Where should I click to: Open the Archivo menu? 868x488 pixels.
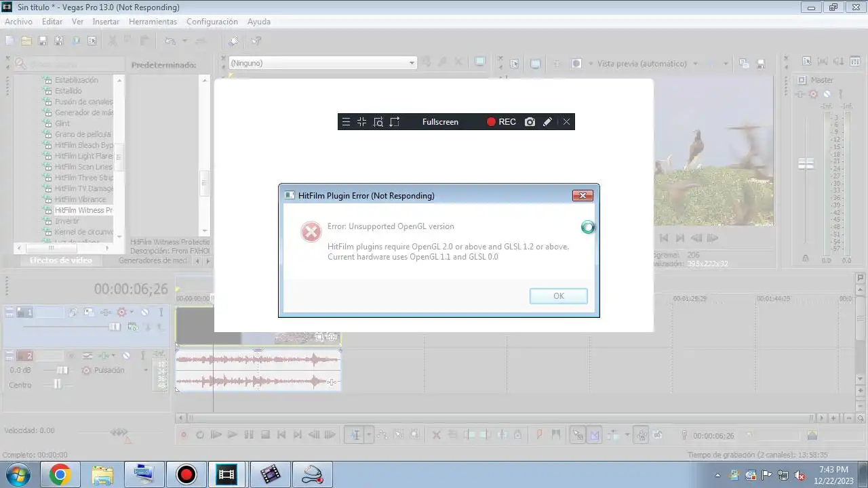click(18, 22)
